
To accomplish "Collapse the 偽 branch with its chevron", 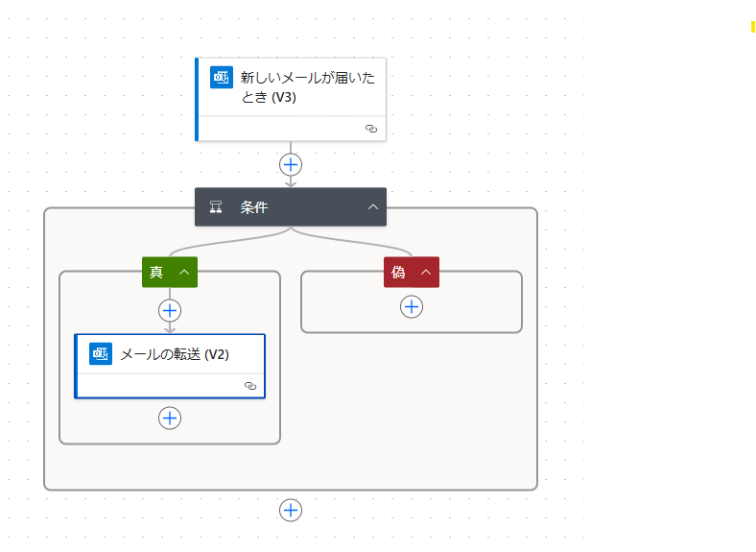I will coord(426,272).
